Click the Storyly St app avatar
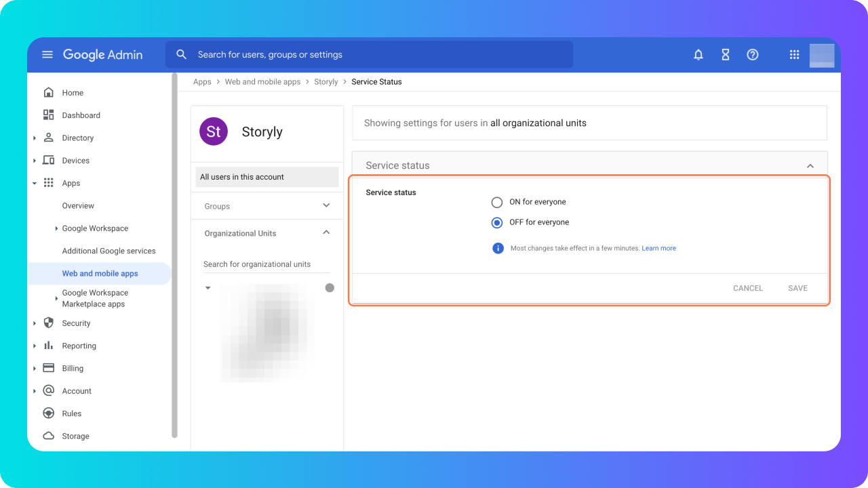Screen dimensions: 868x488 (x=214, y=131)
